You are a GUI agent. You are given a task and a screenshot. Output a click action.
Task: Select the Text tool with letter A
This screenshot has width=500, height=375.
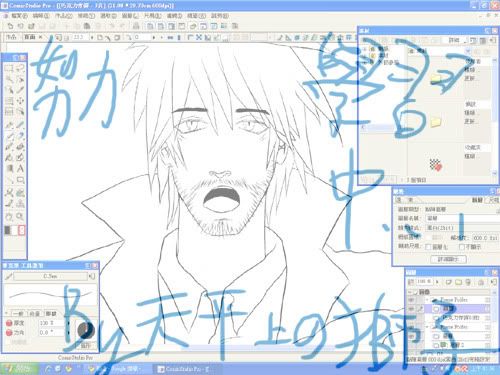[20, 168]
